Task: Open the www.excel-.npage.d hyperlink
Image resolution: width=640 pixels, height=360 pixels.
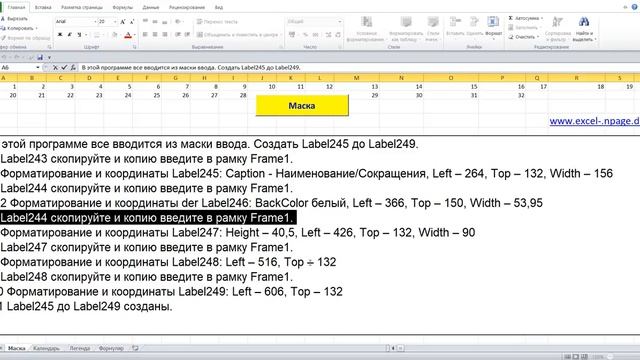Action: (x=594, y=121)
